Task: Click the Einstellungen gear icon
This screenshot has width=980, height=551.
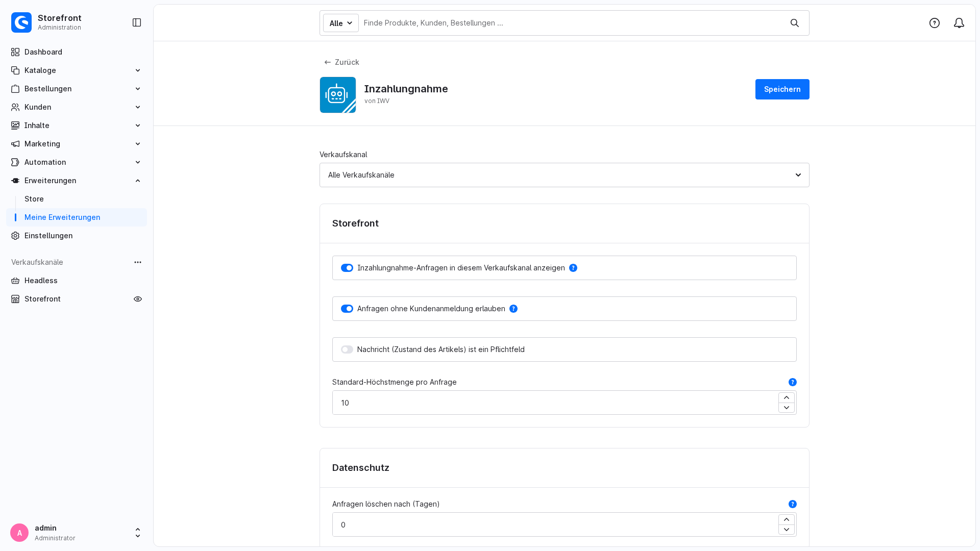Action: click(x=15, y=236)
